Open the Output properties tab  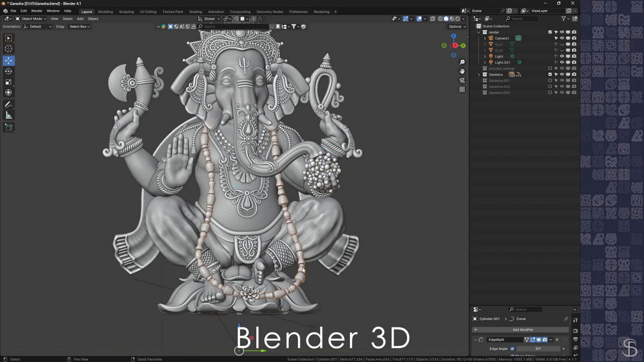point(576,339)
